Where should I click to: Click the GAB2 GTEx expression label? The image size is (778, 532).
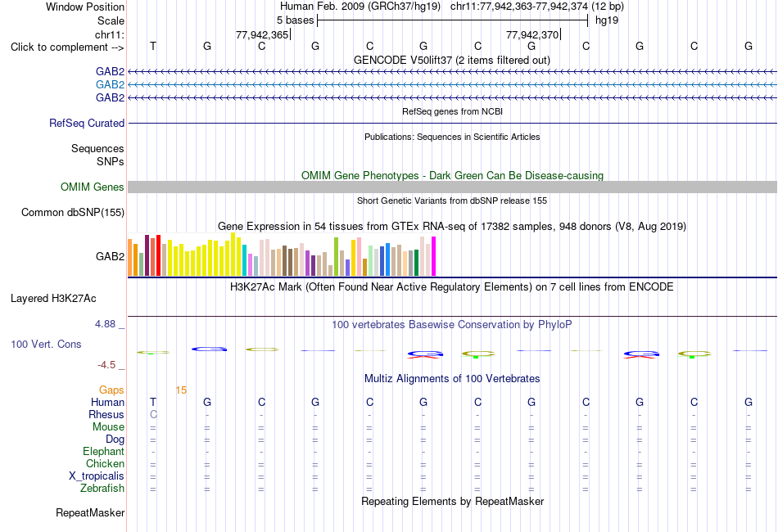111,256
